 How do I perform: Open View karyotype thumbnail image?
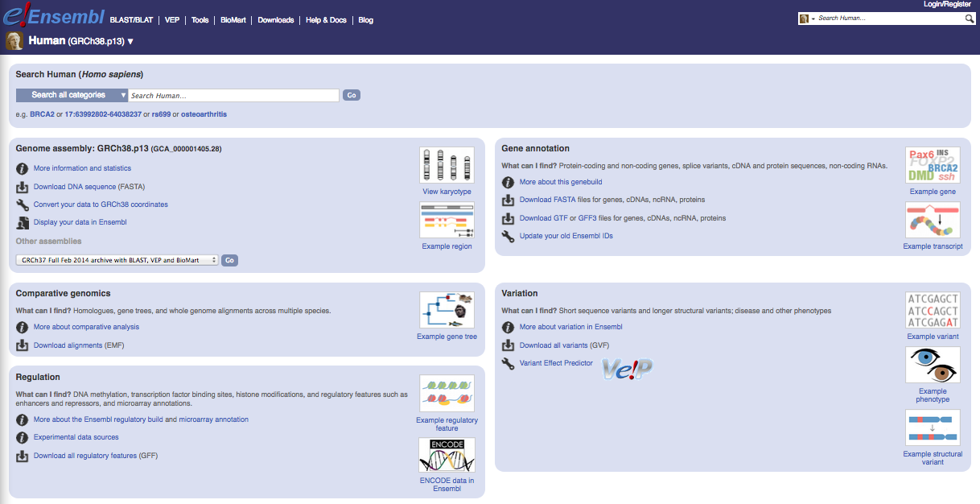(447, 165)
